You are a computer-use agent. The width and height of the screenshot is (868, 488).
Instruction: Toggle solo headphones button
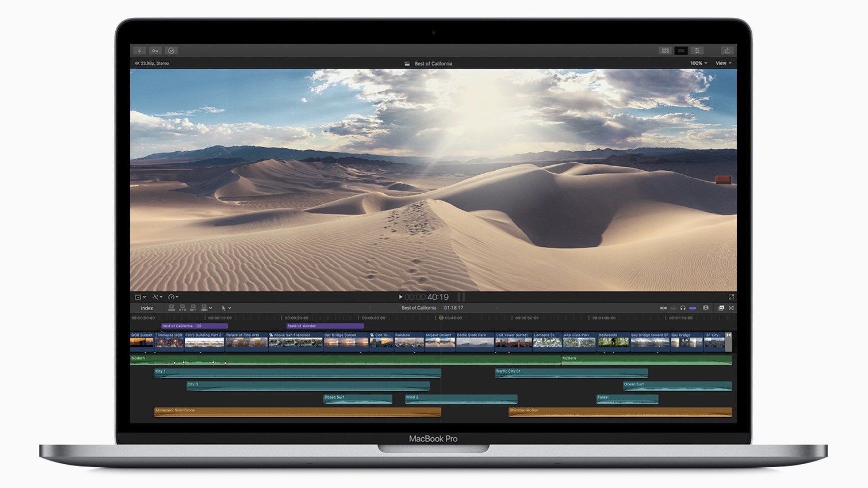click(683, 308)
